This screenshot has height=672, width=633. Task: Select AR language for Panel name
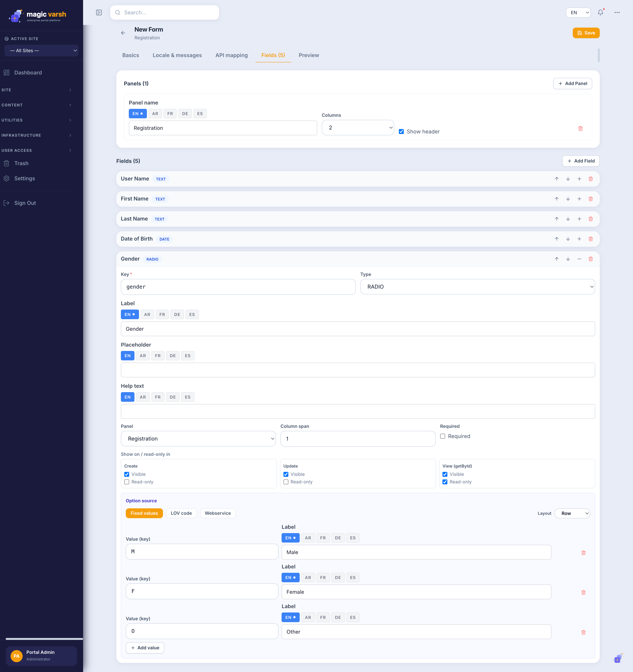point(155,114)
